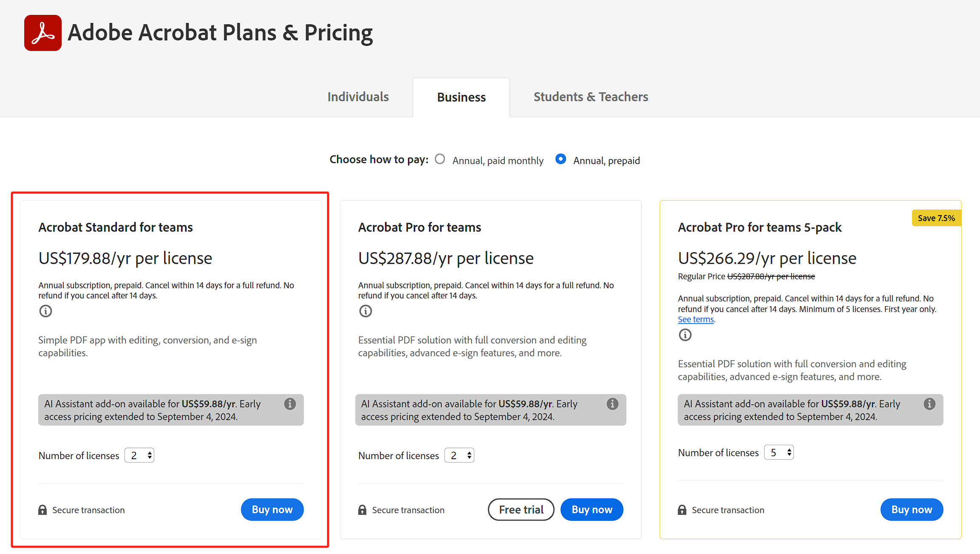Screen dimensions: 980x554
Task: Open the See terms link
Action: coord(696,319)
